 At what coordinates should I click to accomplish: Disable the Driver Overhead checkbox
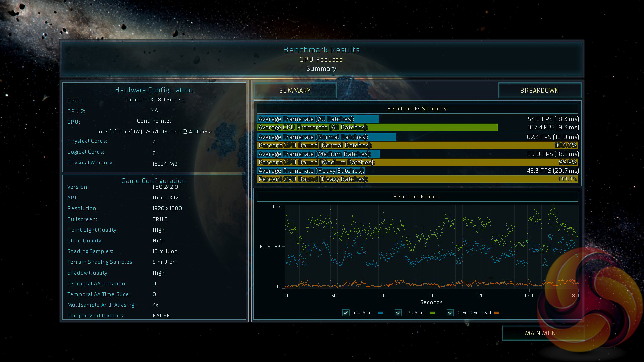pyautogui.click(x=450, y=313)
